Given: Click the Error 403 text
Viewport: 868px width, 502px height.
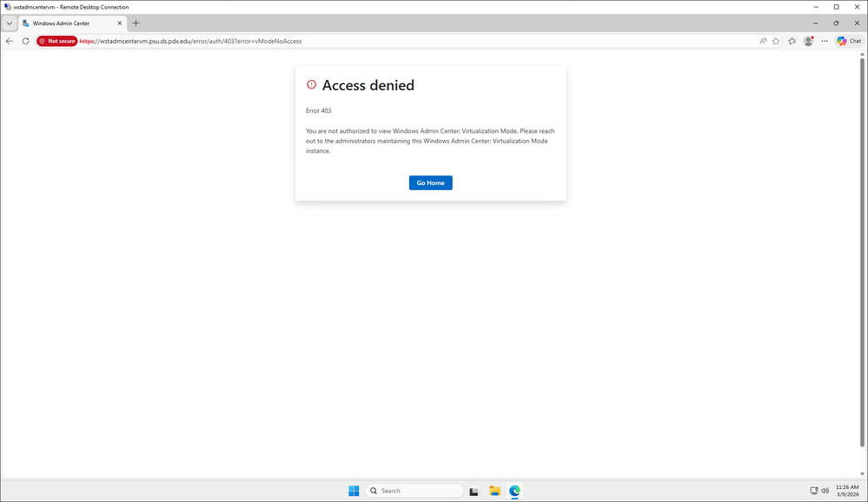Looking at the screenshot, I should [x=318, y=110].
